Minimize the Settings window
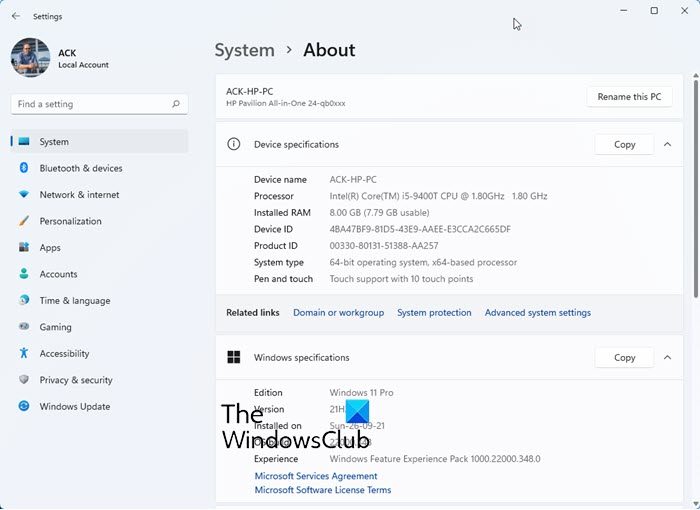Screen dimensions: 700x510 (624, 10)
